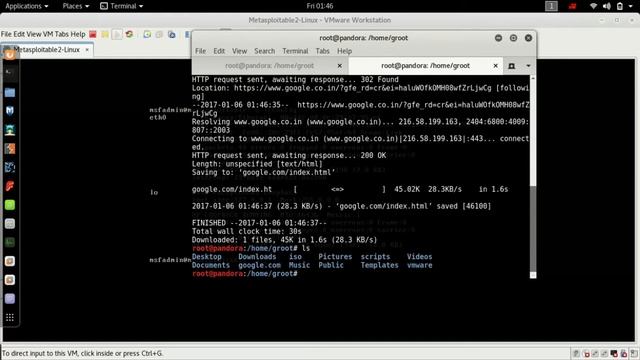The image size is (640, 360).
Task: Open VM menu in VMware Workstation
Action: pos(48,34)
